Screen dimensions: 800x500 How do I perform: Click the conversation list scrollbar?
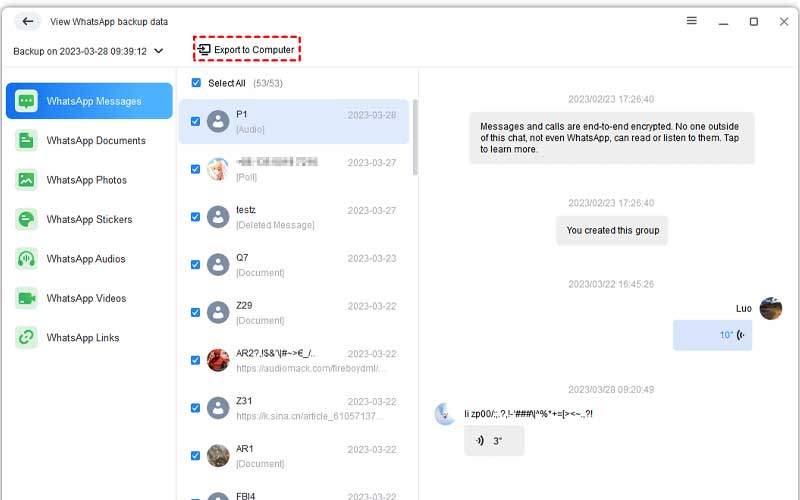click(415, 138)
